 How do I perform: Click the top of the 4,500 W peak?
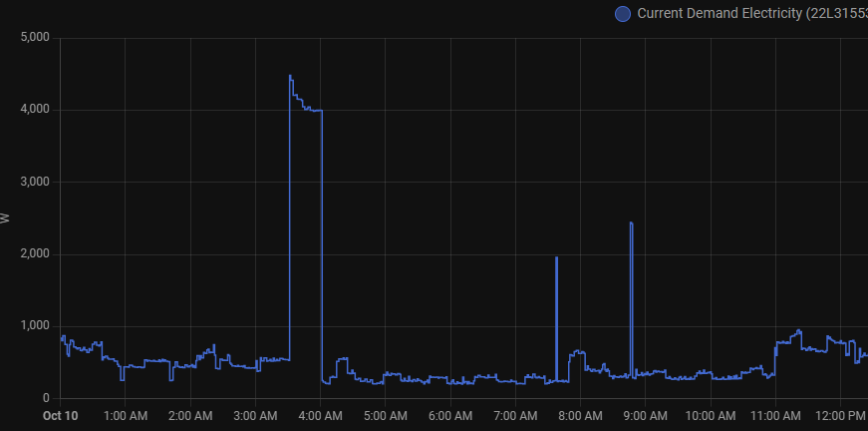click(x=290, y=77)
